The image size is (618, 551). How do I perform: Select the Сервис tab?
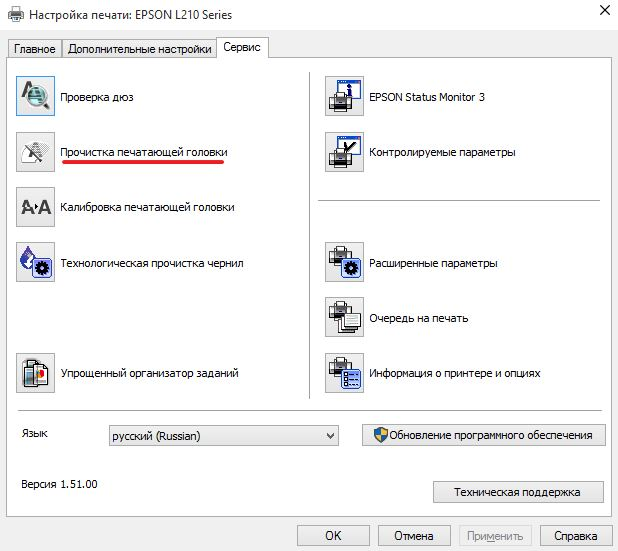(x=242, y=47)
